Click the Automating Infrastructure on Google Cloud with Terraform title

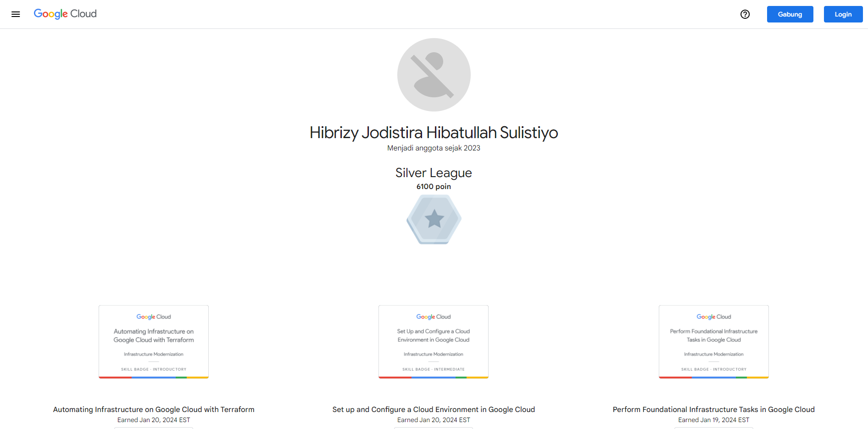point(154,409)
